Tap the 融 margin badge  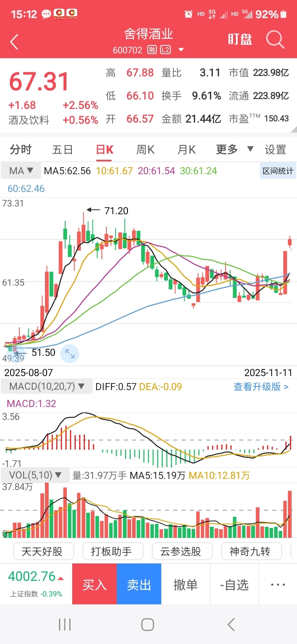[x=153, y=50]
